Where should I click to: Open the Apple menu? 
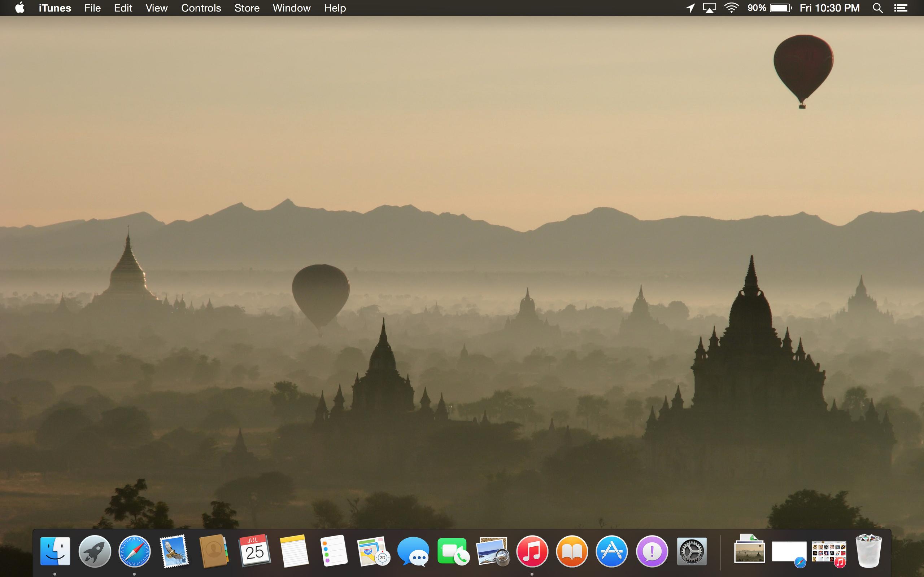click(20, 8)
